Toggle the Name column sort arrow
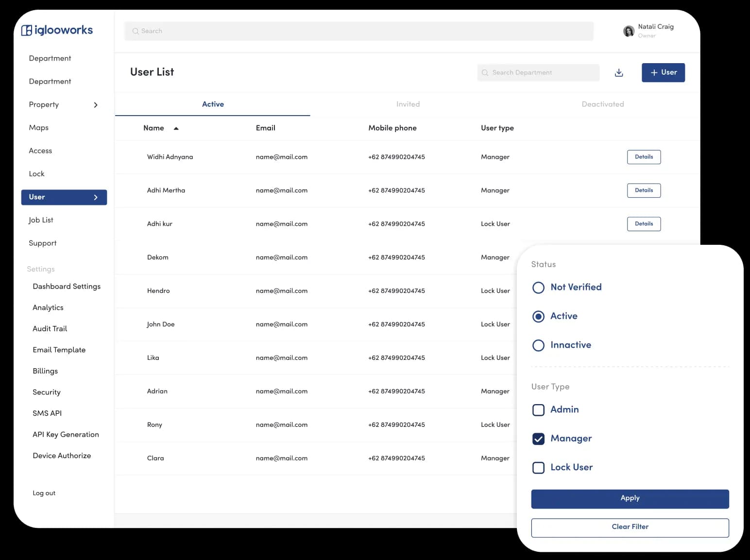Image resolution: width=750 pixels, height=560 pixels. point(176,128)
